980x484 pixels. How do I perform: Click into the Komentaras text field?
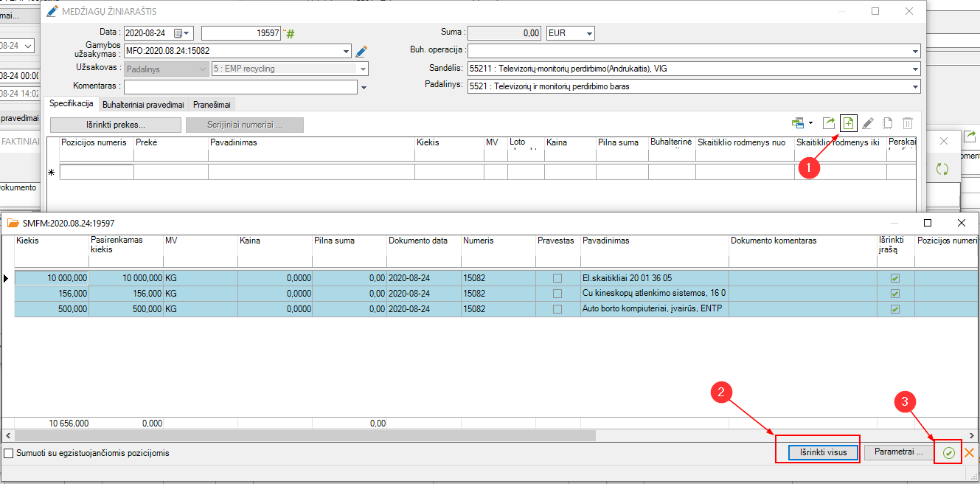tap(240, 87)
